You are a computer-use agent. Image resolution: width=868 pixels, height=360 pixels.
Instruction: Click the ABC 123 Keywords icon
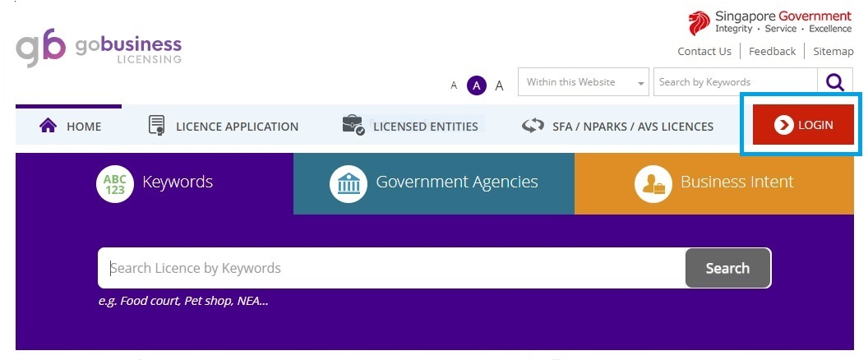pos(114,183)
